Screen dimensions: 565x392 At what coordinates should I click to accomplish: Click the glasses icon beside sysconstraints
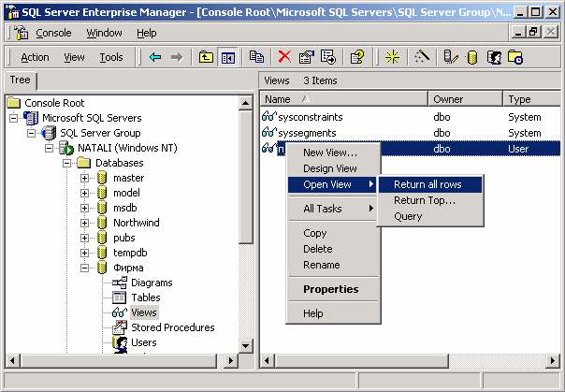tap(268, 117)
